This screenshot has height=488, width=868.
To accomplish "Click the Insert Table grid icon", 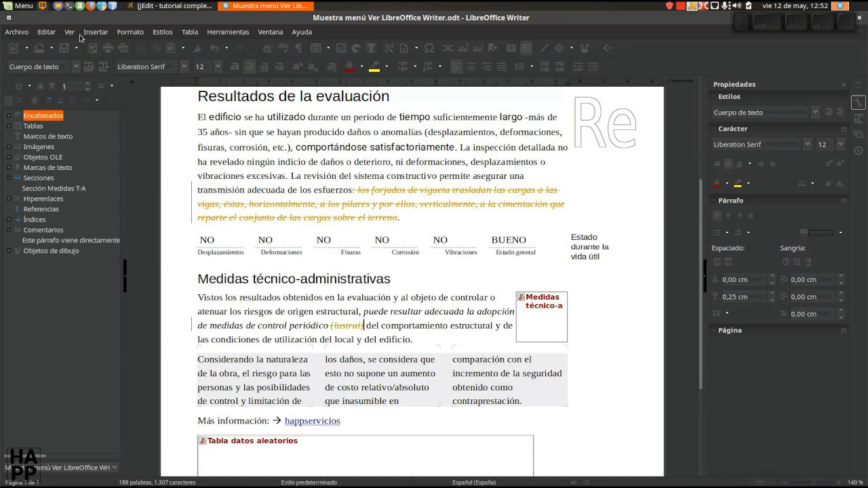I will tap(316, 48).
